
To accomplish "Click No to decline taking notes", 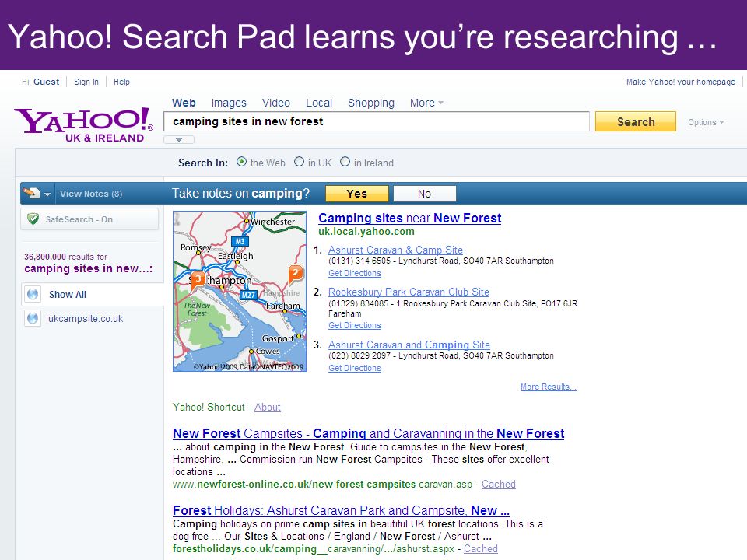I will pyautogui.click(x=424, y=194).
